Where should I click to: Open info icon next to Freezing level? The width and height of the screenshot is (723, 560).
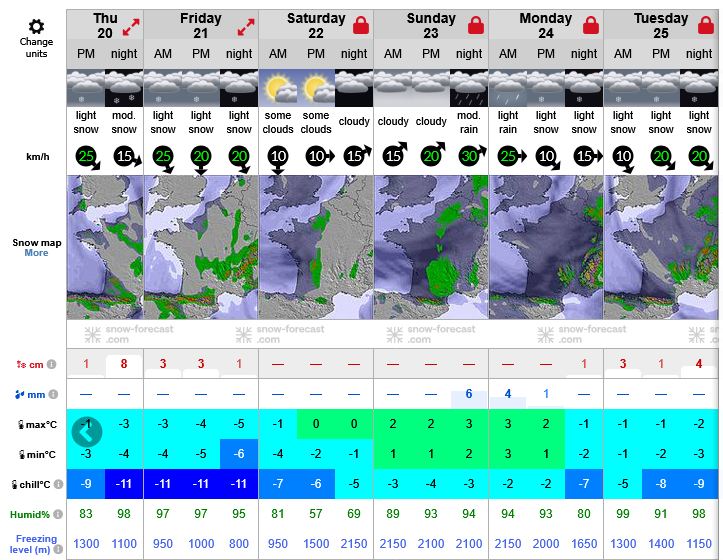tap(58, 549)
